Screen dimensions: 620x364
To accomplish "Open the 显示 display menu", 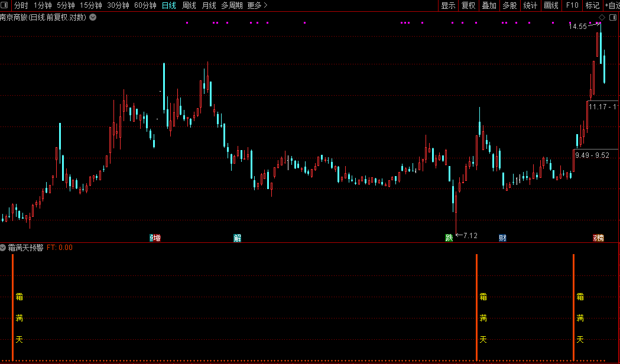I will 449,5.
